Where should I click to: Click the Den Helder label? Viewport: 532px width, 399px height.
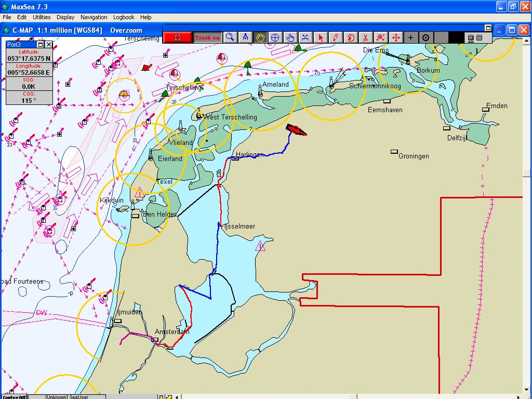159,214
